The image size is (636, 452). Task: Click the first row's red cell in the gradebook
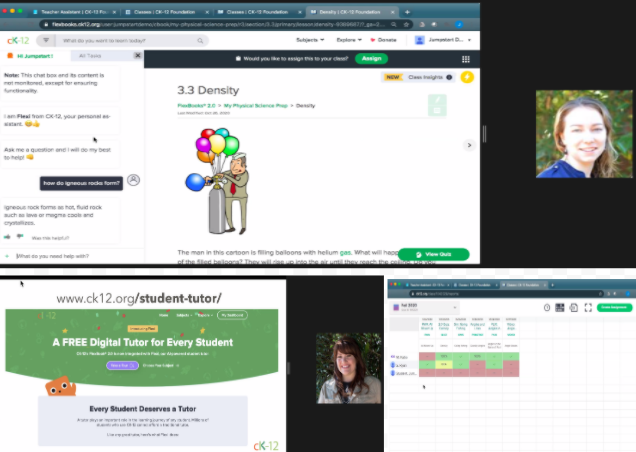tap(427, 356)
